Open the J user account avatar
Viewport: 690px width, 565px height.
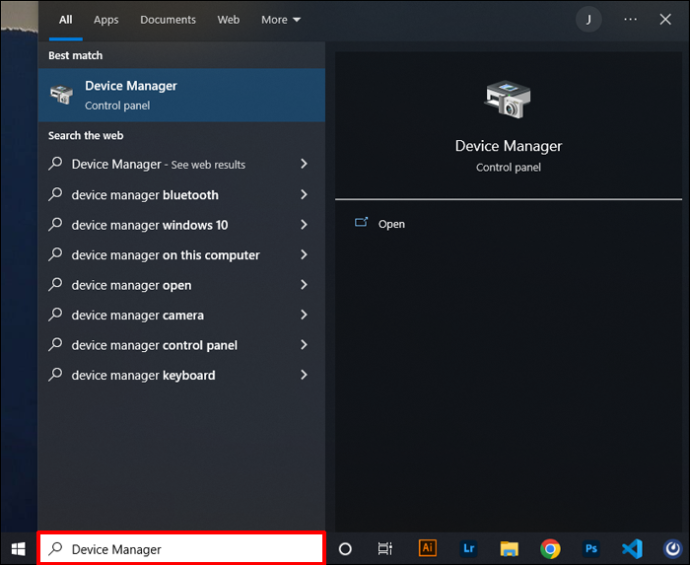click(x=588, y=19)
